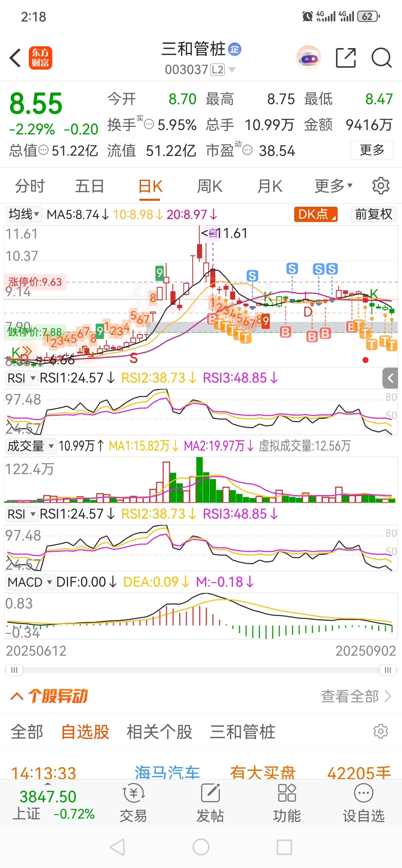Tap the 涨停价:9.63 label
This screenshot has height=868, width=402.
(x=35, y=282)
